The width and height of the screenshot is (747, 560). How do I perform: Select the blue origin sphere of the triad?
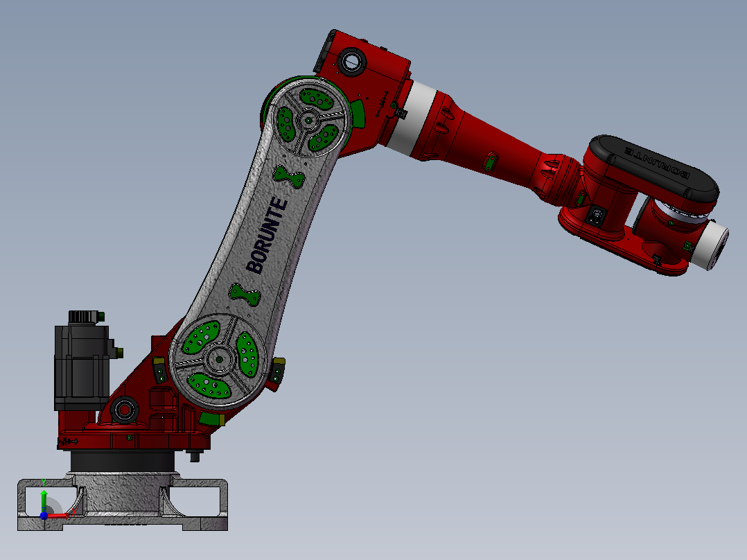pyautogui.click(x=44, y=515)
